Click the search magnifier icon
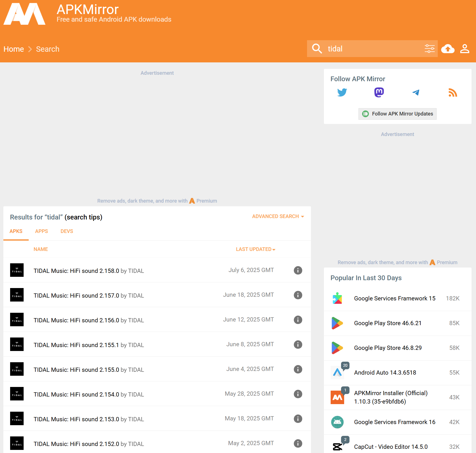476x453 pixels. pyautogui.click(x=317, y=49)
